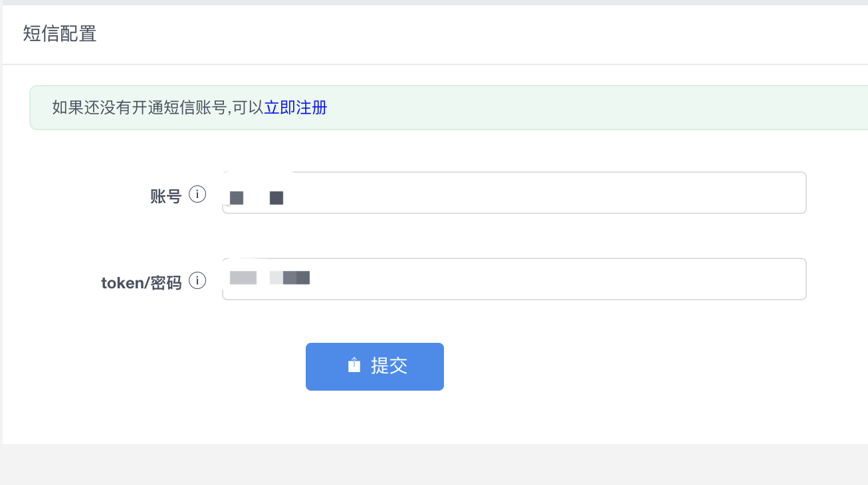Submit the SMS configuration form
This screenshot has height=485, width=868.
pyautogui.click(x=374, y=366)
